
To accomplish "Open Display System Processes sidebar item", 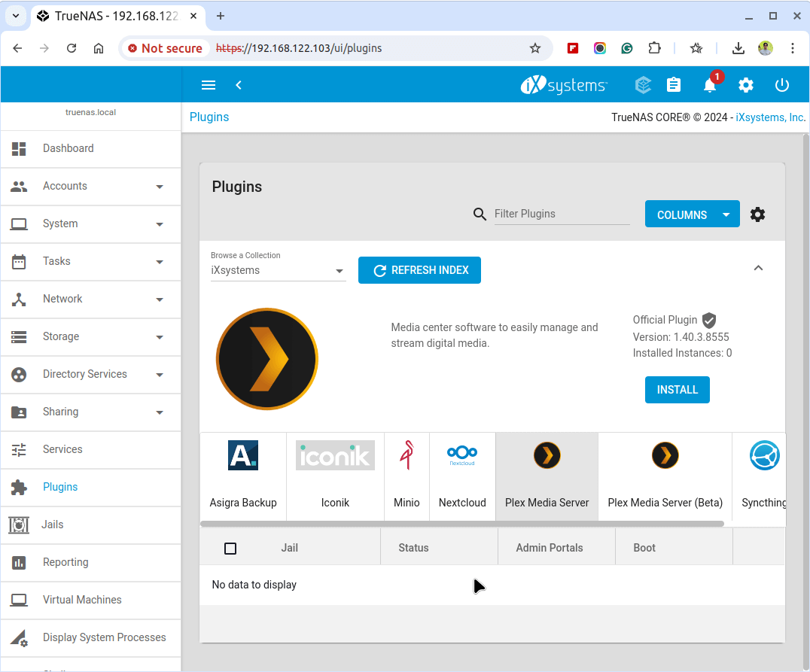I will (91, 638).
